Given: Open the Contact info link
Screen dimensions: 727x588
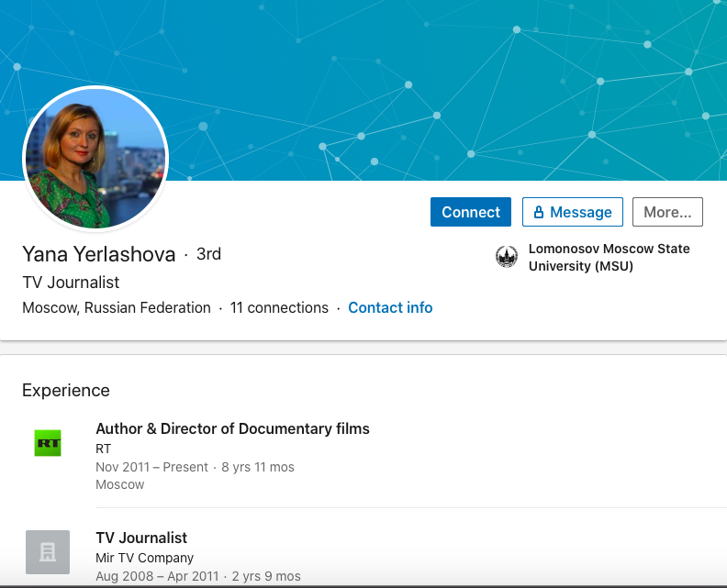Looking at the screenshot, I should 390,308.
